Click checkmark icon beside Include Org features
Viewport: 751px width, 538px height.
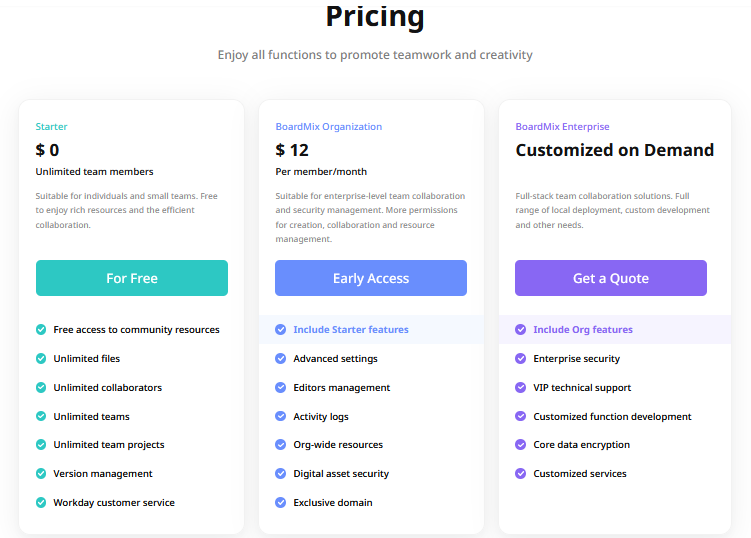521,329
